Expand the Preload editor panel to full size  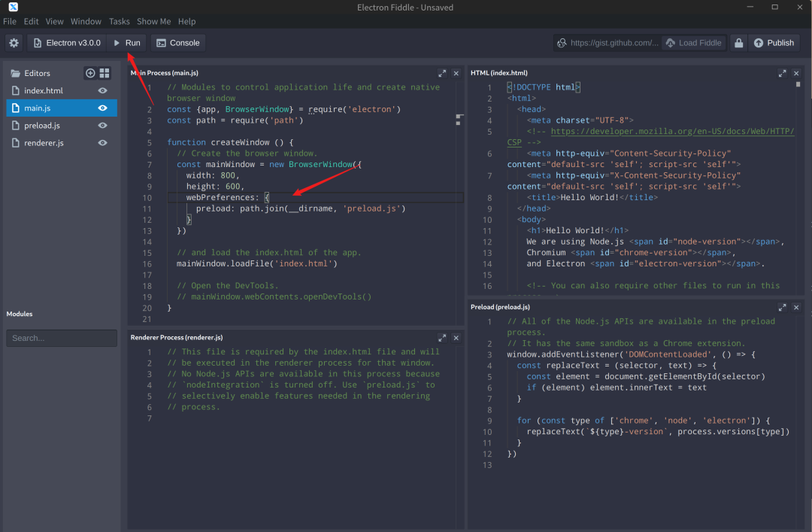783,307
